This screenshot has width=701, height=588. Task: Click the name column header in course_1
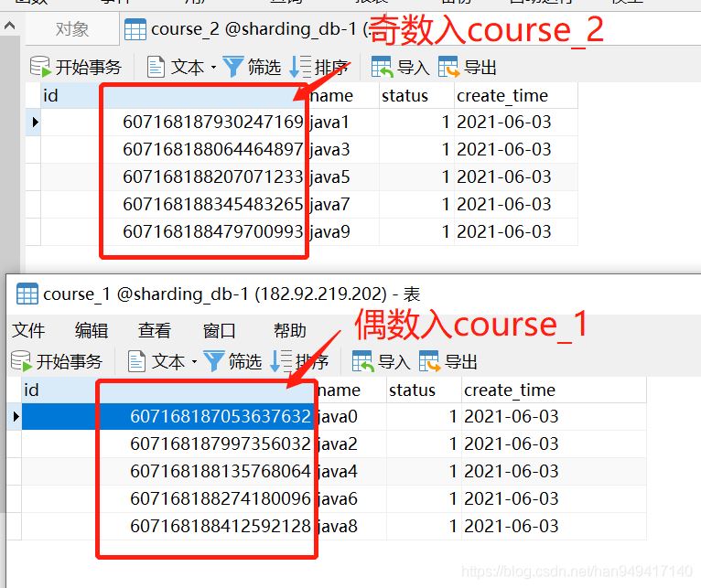pyautogui.click(x=350, y=390)
